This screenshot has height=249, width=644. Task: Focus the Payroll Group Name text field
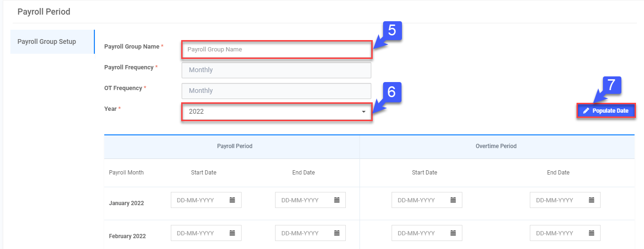click(276, 50)
